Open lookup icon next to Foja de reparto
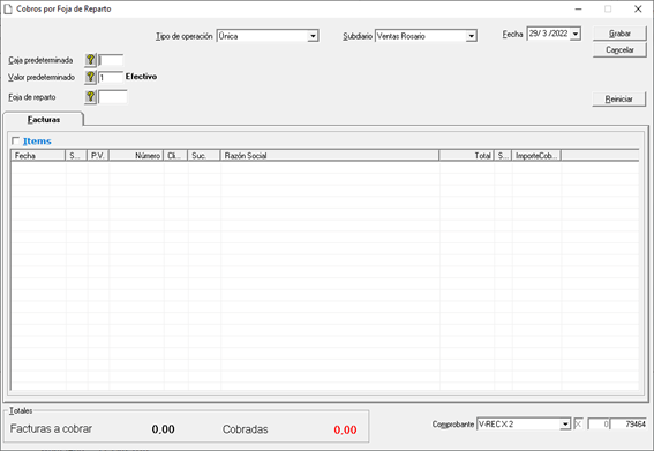Screen dimensions: 654x451 91,97
